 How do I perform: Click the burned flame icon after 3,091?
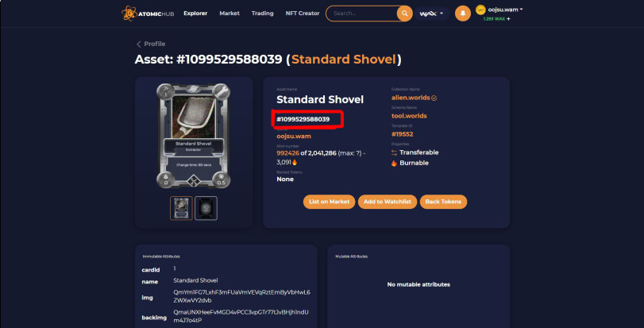tap(294, 163)
